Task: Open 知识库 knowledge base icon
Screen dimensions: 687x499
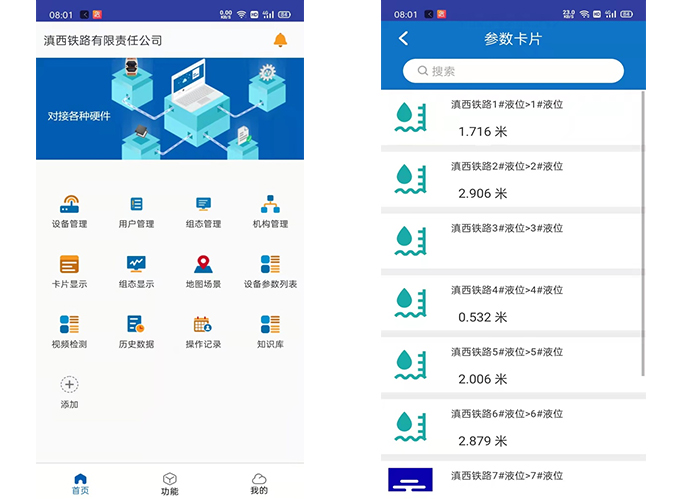Action: click(270, 325)
